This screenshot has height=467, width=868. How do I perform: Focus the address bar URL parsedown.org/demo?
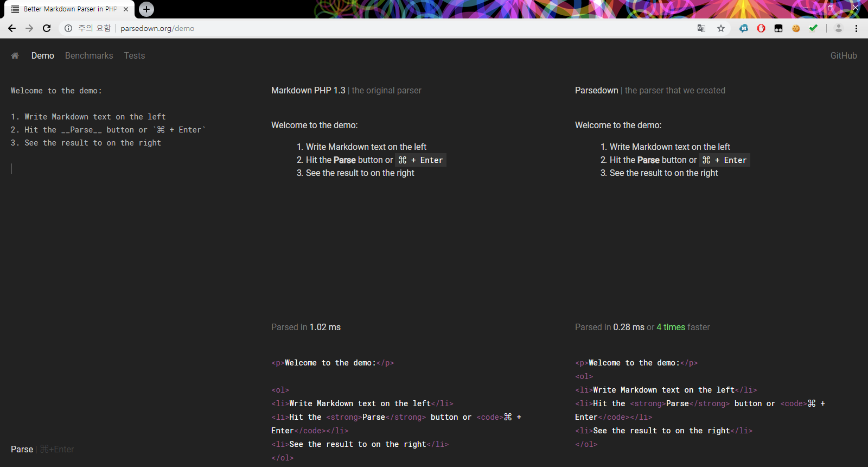[x=157, y=28]
